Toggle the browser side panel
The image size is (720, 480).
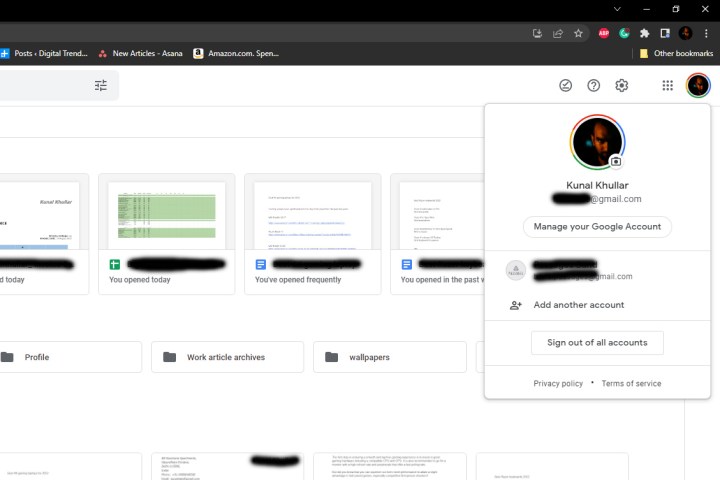[664, 33]
